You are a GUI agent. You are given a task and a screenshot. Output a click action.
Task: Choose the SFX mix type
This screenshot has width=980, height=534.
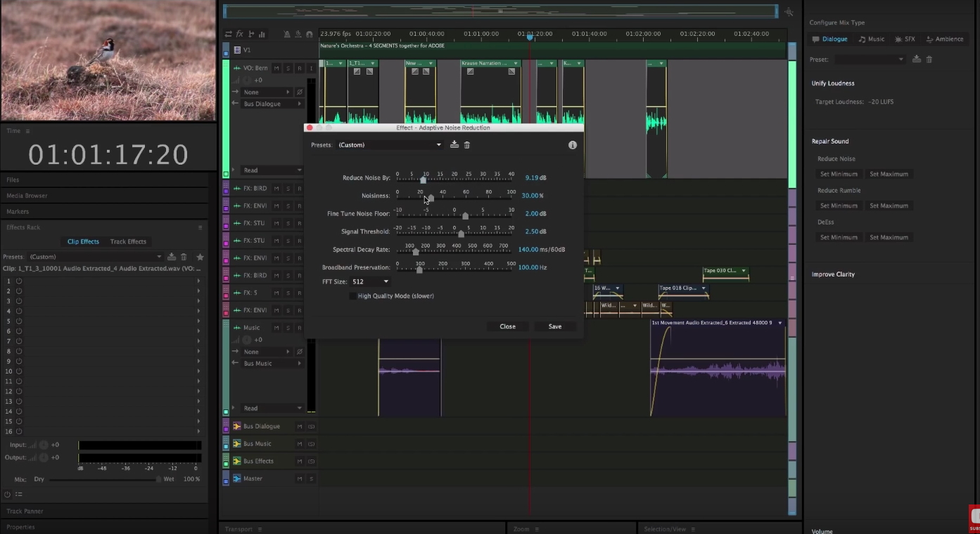pyautogui.click(x=905, y=39)
